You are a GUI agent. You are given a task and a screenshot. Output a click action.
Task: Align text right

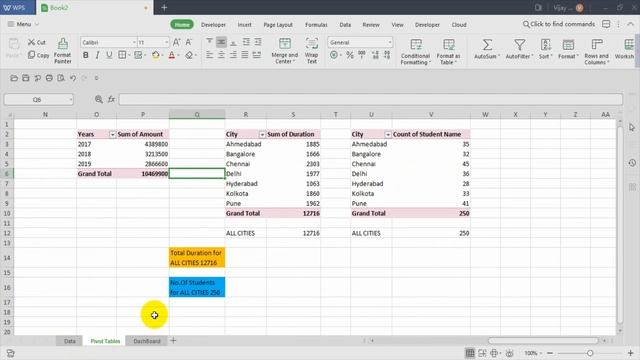click(x=233, y=55)
